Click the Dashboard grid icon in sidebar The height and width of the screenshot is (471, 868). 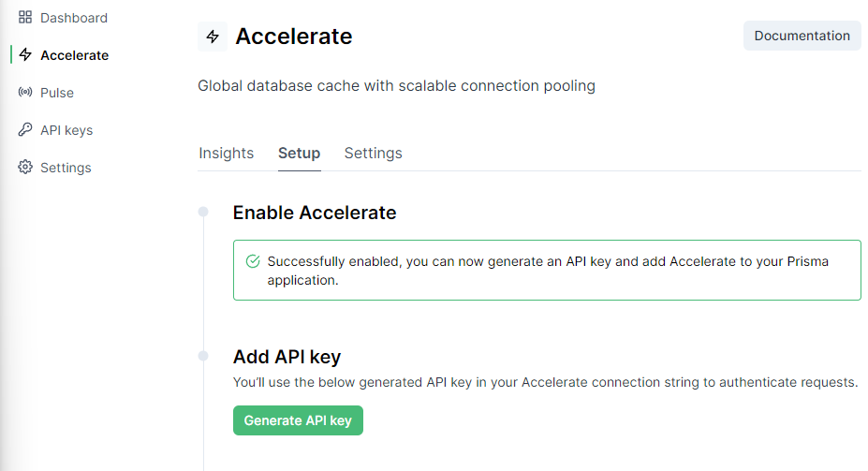click(25, 18)
